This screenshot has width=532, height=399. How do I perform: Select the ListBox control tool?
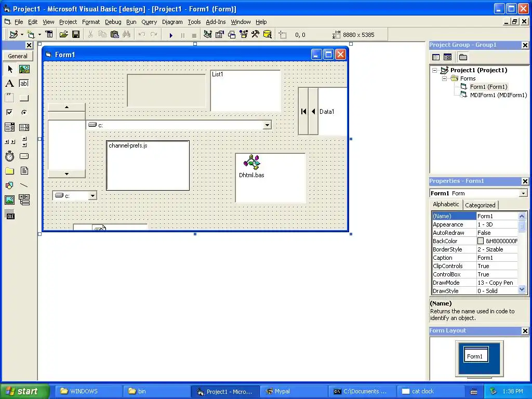[x=24, y=127]
